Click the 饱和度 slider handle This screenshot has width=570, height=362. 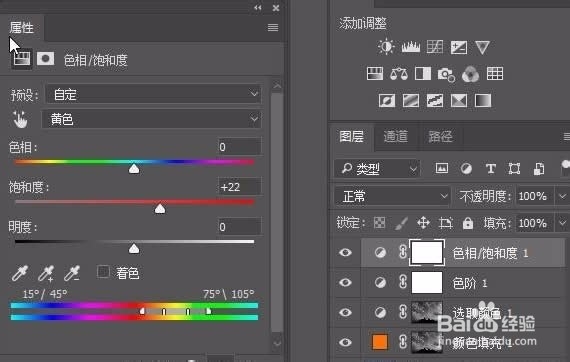click(160, 209)
